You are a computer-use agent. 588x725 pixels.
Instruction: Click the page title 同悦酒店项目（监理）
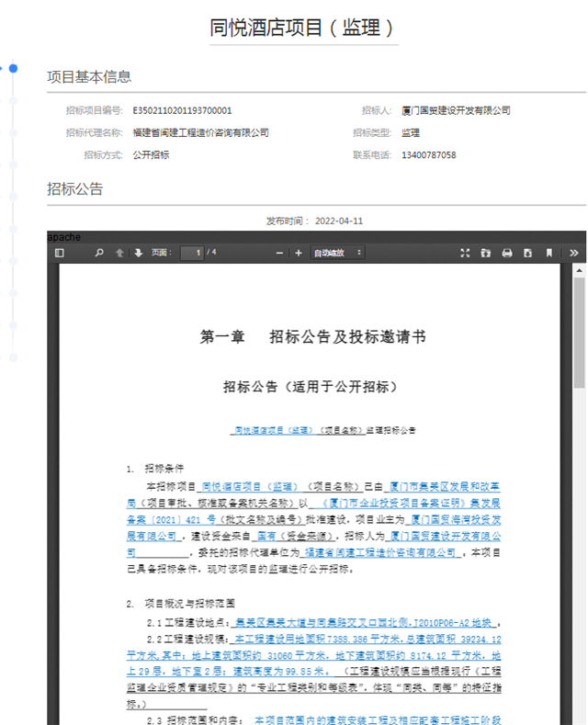[x=302, y=28]
